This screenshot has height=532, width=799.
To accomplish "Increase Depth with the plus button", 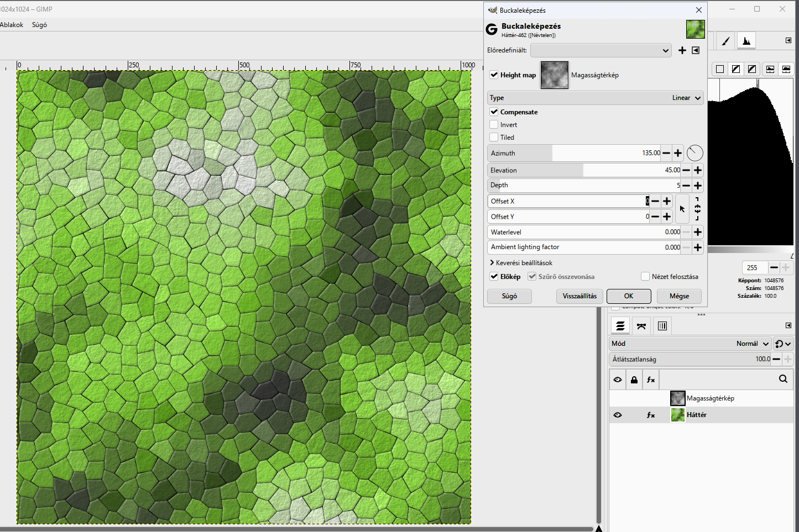I will pyautogui.click(x=698, y=186).
